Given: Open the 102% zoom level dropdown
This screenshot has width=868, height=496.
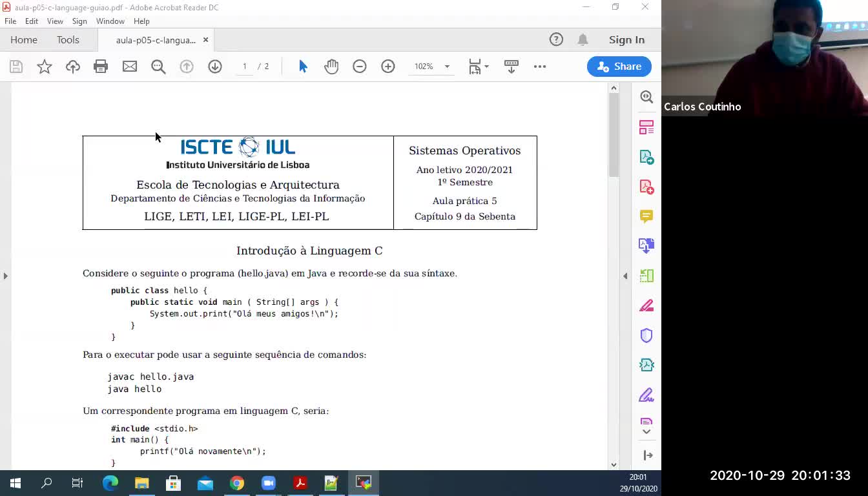Looking at the screenshot, I should (446, 67).
